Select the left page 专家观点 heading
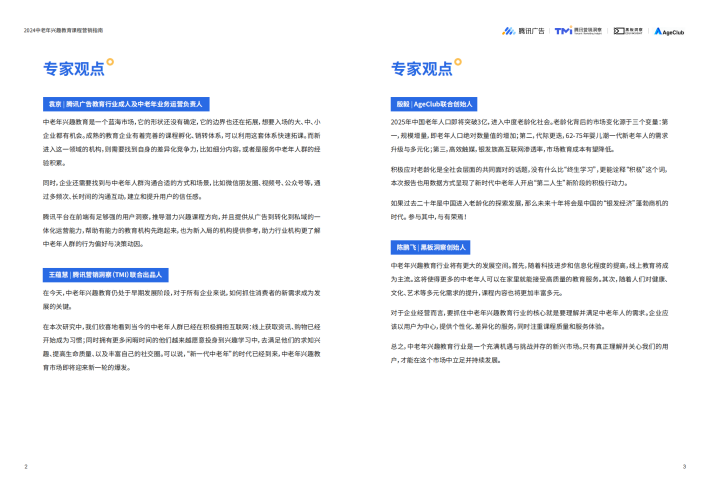Screen dimensions: 710x489 click(72, 69)
